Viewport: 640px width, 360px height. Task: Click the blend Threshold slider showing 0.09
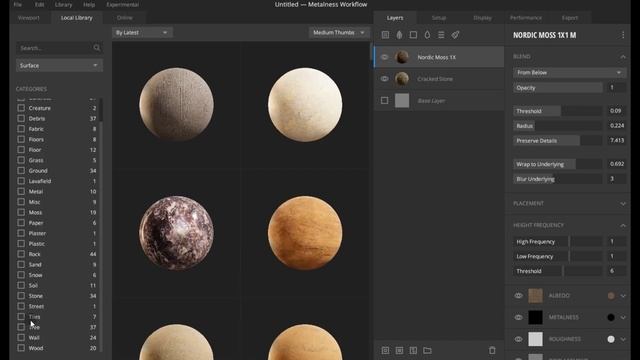558,111
